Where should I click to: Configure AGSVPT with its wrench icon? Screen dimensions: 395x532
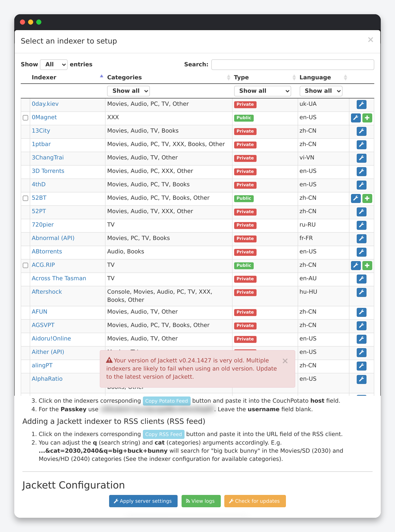coord(361,326)
